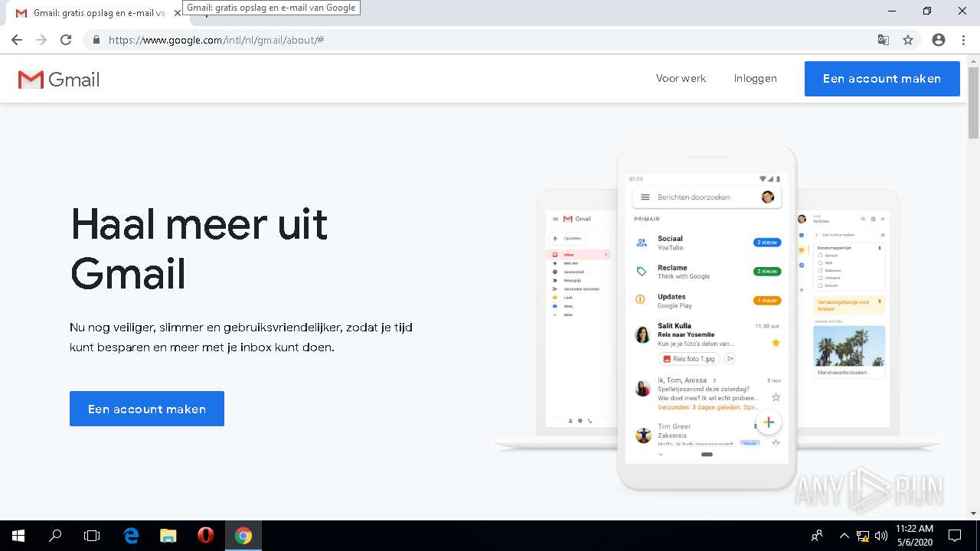Click the page vertical scrollbar thumb
980x551 pixels.
[973, 101]
